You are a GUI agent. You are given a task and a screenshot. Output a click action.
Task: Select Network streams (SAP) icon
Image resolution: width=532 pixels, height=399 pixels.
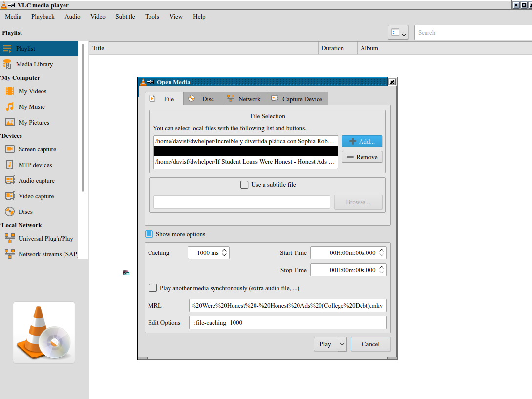tap(10, 254)
